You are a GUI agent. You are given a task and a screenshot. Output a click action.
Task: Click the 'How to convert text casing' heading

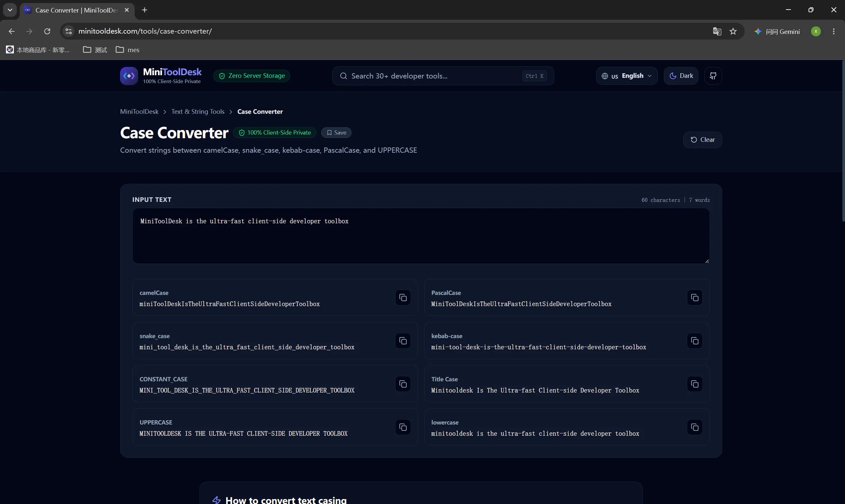click(286, 500)
